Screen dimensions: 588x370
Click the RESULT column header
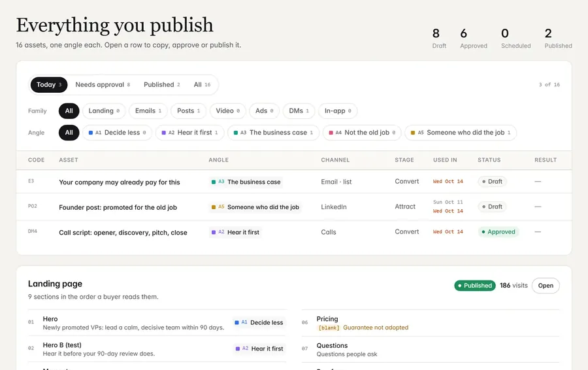pos(546,160)
